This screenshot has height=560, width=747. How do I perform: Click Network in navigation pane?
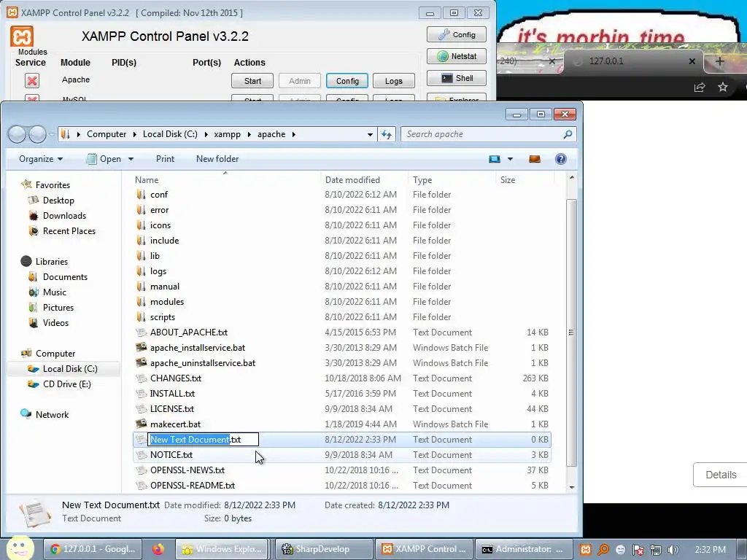coord(52,415)
